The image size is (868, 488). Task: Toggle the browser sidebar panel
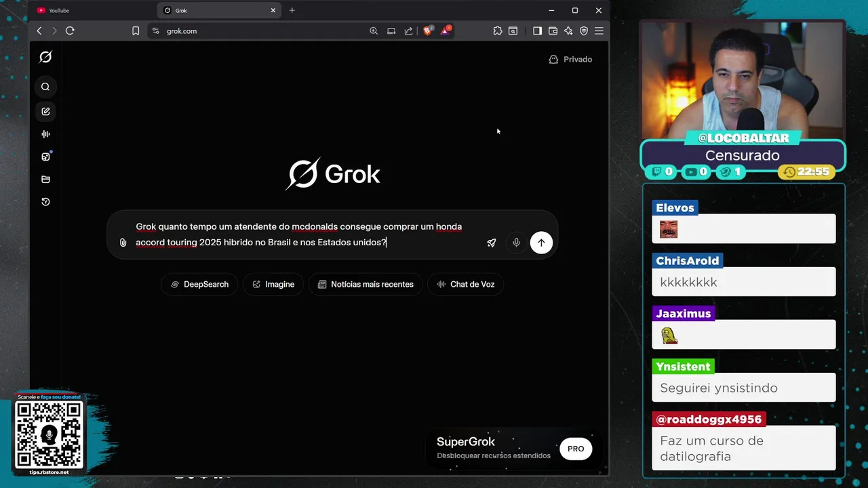tap(537, 30)
